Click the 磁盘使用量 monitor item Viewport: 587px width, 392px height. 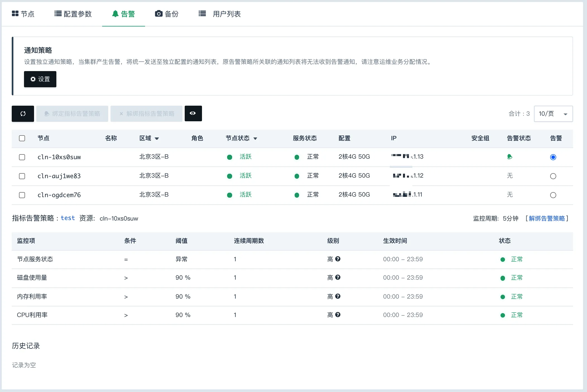tap(32, 277)
